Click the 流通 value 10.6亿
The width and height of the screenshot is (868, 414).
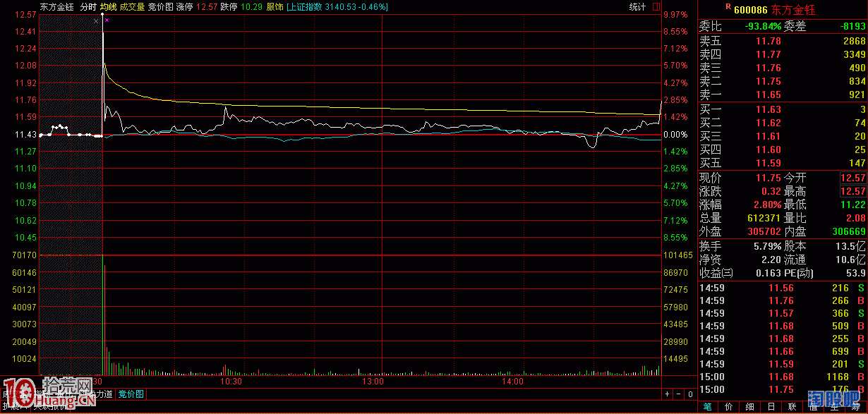tap(852, 260)
